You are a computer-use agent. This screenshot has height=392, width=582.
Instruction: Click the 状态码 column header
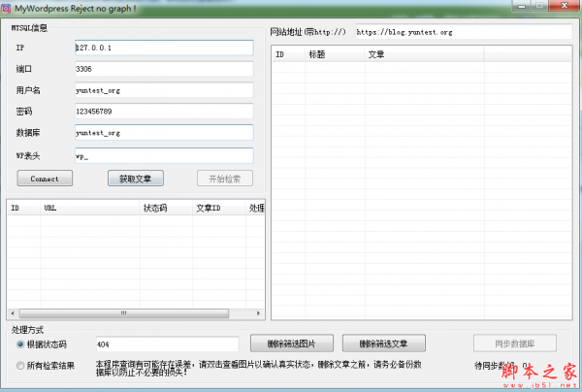click(x=166, y=208)
